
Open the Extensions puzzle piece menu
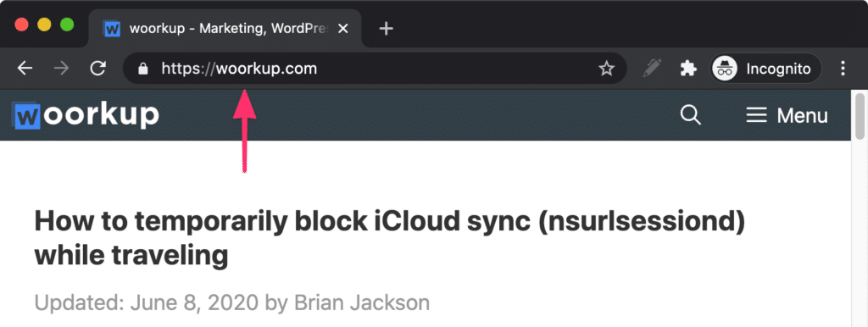(x=688, y=69)
